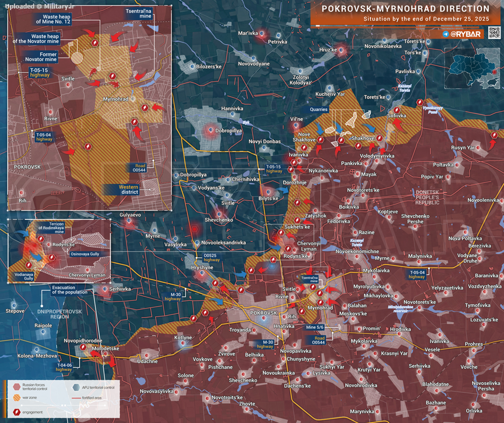The height and width of the screenshot is (423, 504).
Task: Click the settlement marker next to Pavlivka
Action: tap(419, 72)
